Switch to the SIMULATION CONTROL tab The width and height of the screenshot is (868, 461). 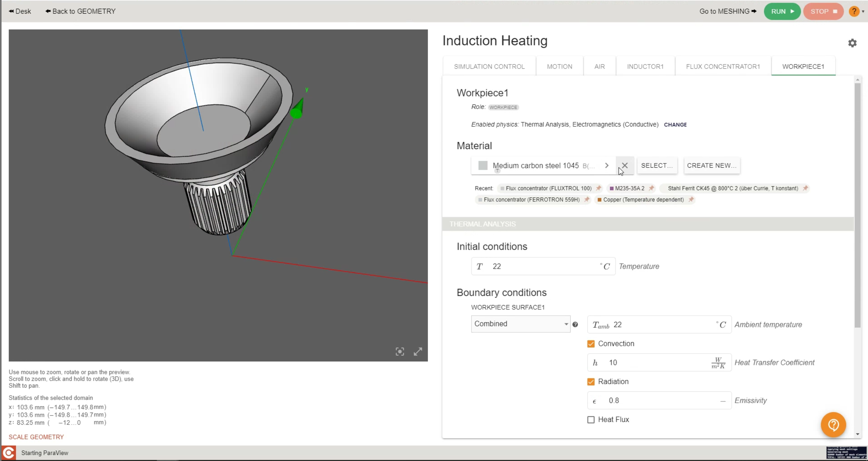click(x=489, y=66)
